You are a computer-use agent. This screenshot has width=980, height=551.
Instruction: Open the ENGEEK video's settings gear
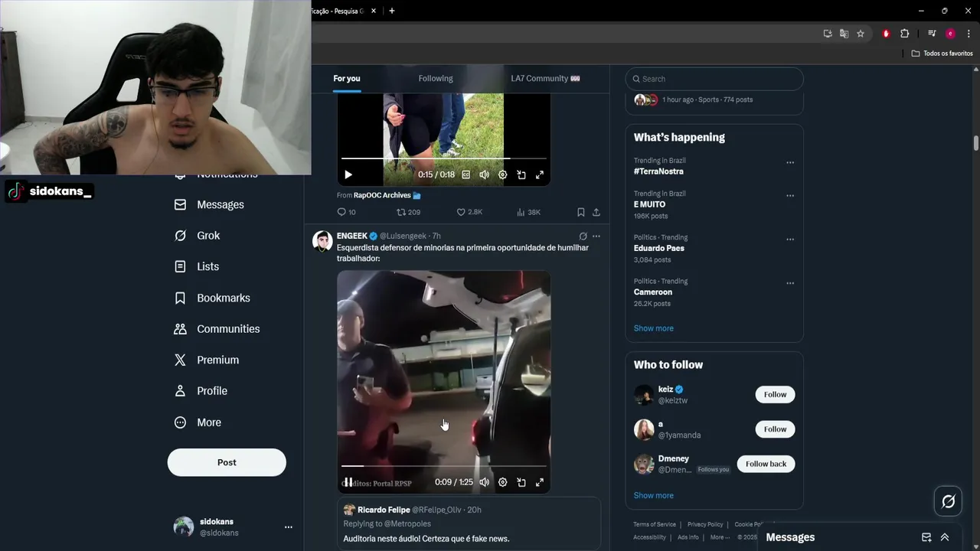click(502, 482)
